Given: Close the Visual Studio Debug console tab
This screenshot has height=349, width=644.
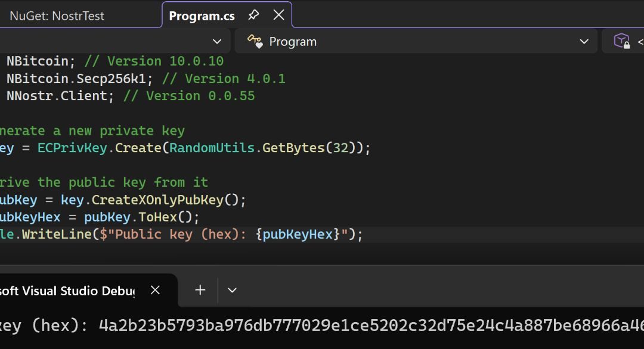Looking at the screenshot, I should (155, 290).
